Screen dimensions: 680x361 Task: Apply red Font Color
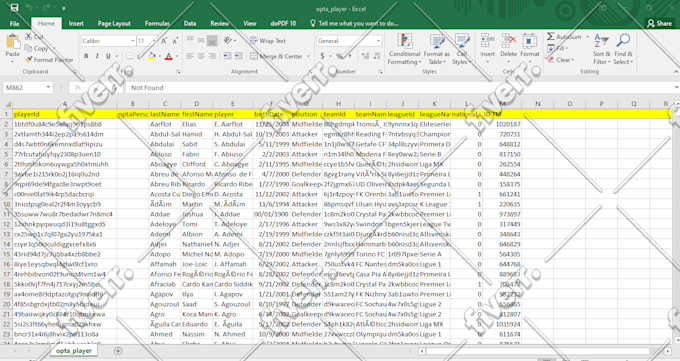coord(169,56)
